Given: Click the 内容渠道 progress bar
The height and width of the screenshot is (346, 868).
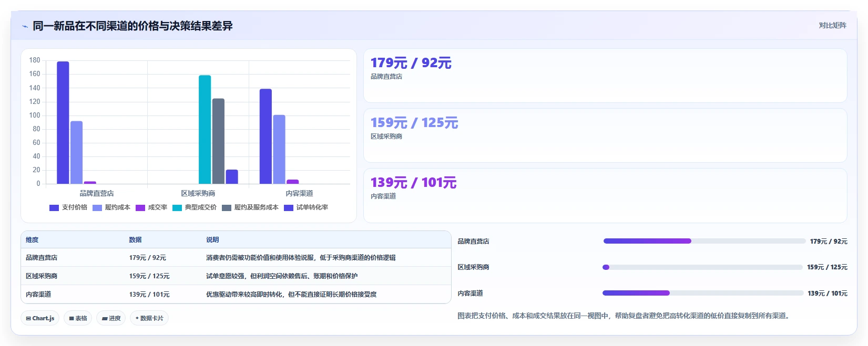Looking at the screenshot, I should [x=703, y=293].
